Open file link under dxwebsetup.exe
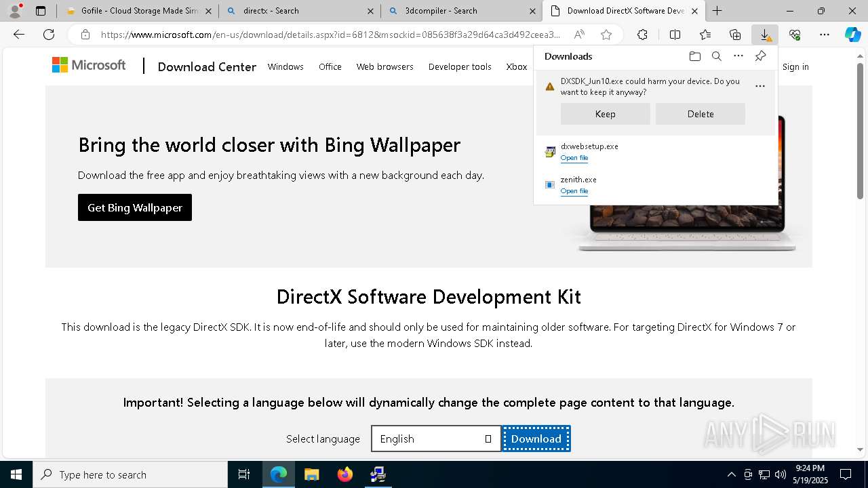868x488 pixels. (574, 158)
